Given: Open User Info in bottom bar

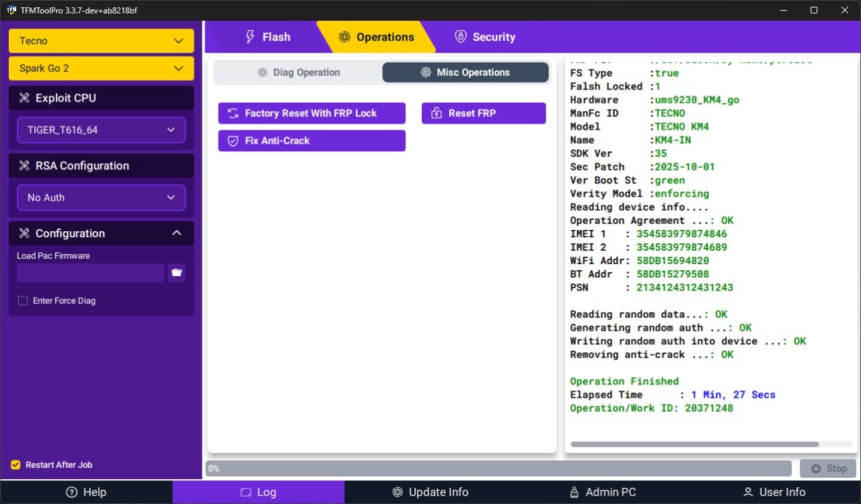Looking at the screenshot, I should [775, 493].
